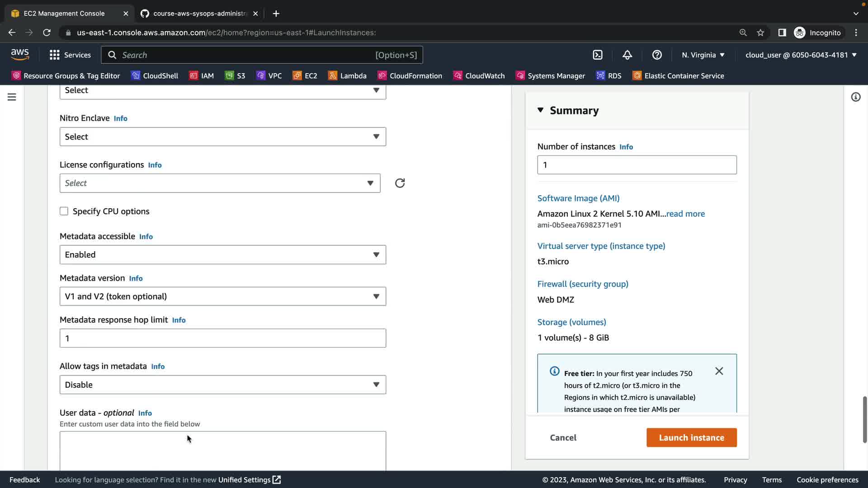The height and width of the screenshot is (488, 868).
Task: Open the Metadata version dropdown
Action: [222, 296]
